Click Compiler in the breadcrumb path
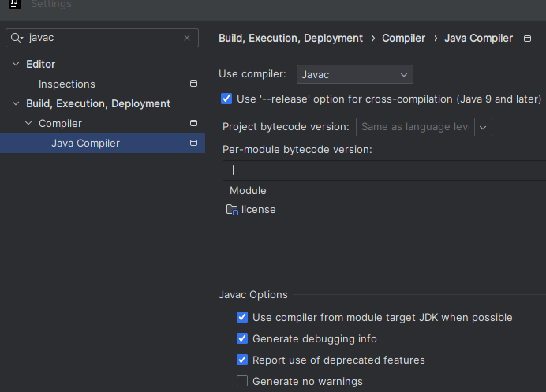Screen dimensions: 546x392 (403, 38)
